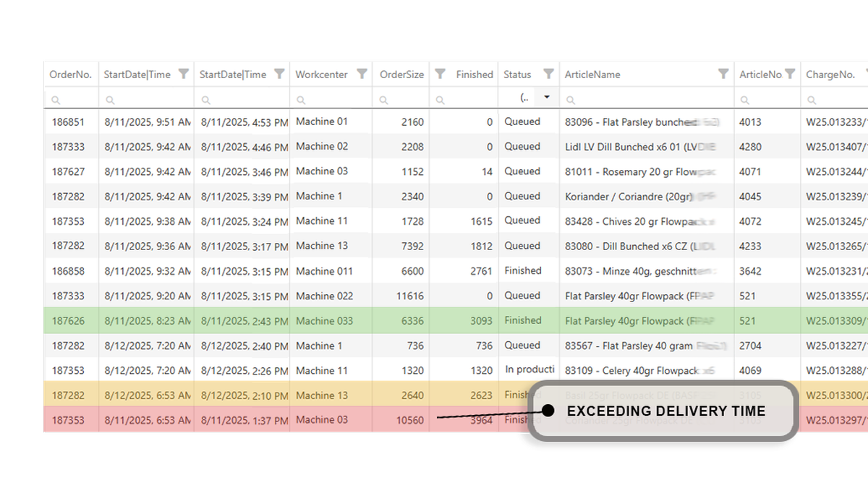This screenshot has width=868, height=488.
Task: Click '8/11/2025, 9:51 AM' start time cell
Action: point(146,121)
